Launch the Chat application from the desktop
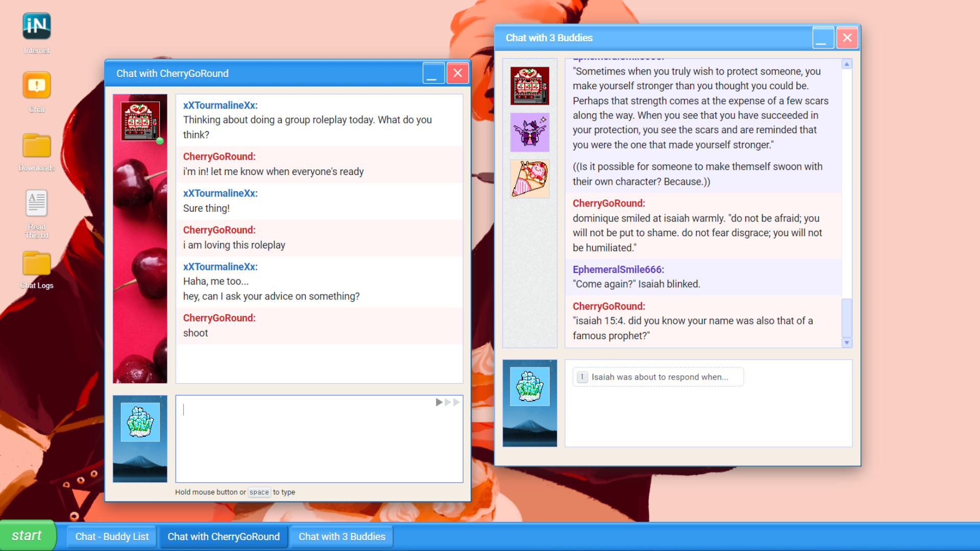The width and height of the screenshot is (980, 551). tap(36, 86)
